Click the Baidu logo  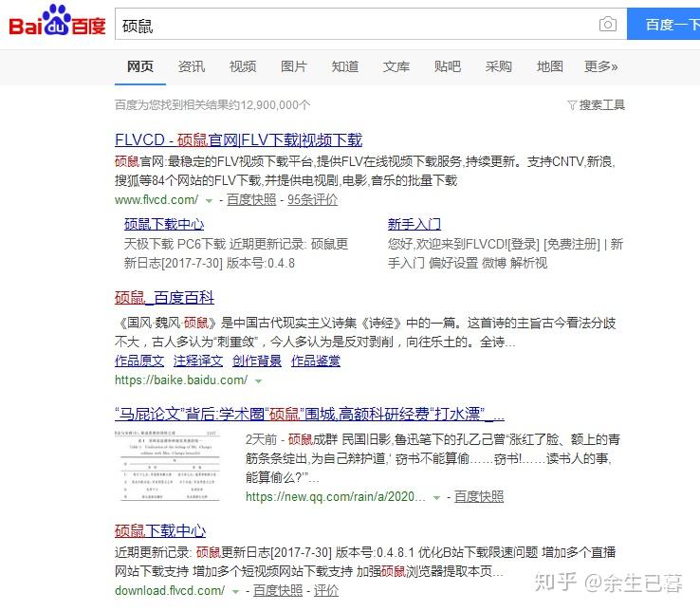(x=57, y=21)
